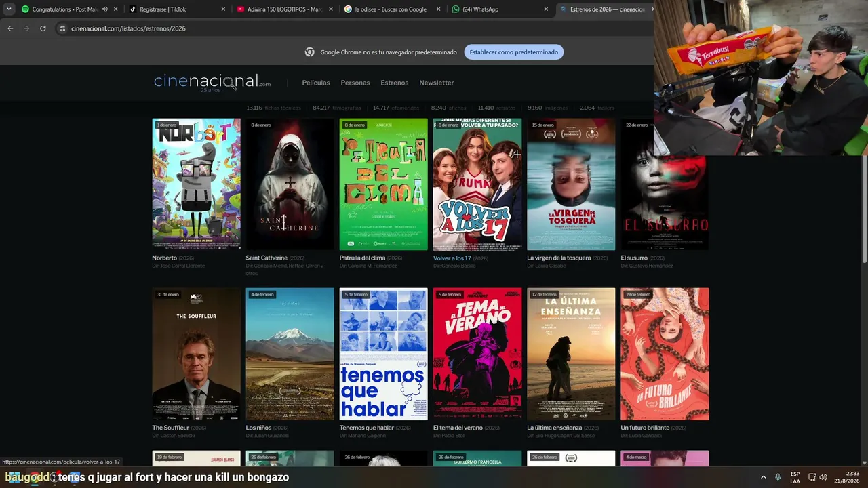Open the Newsletter page
This screenshot has width=868, height=488.
coord(437,83)
